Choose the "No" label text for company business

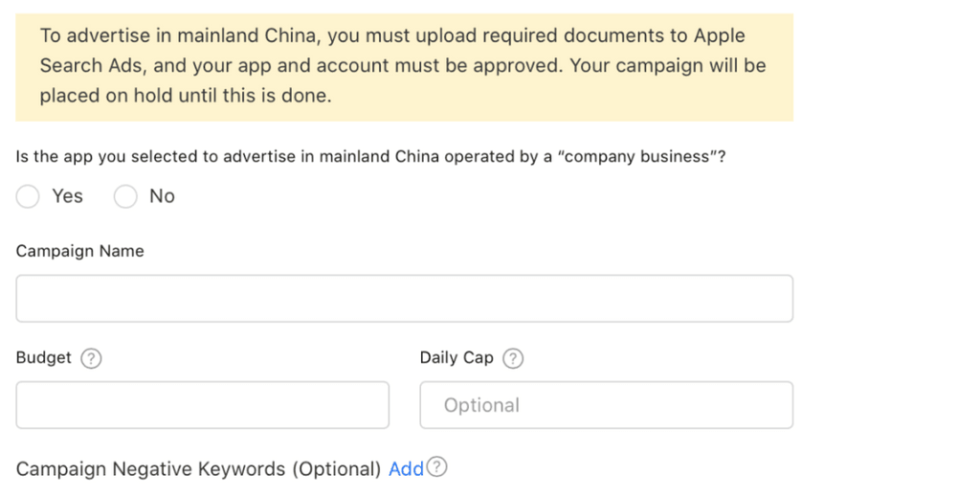[162, 195]
